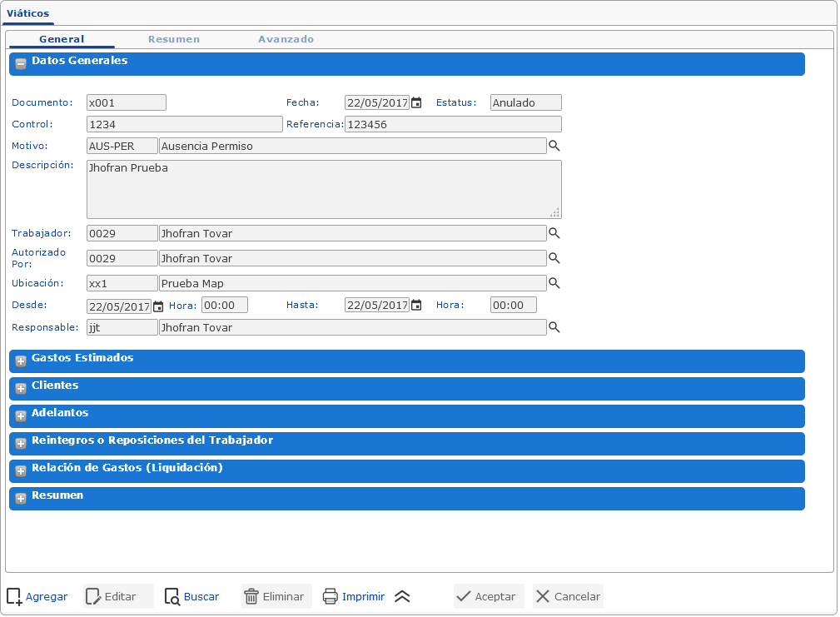Expand Relación de Gastos (Liquidación) section
This screenshot has height=617, width=840.
point(21,471)
